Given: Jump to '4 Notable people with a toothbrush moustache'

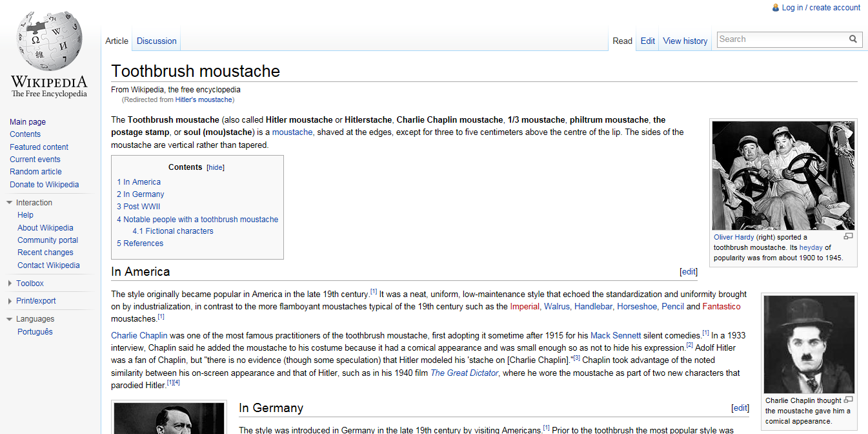Looking at the screenshot, I should [x=197, y=220].
